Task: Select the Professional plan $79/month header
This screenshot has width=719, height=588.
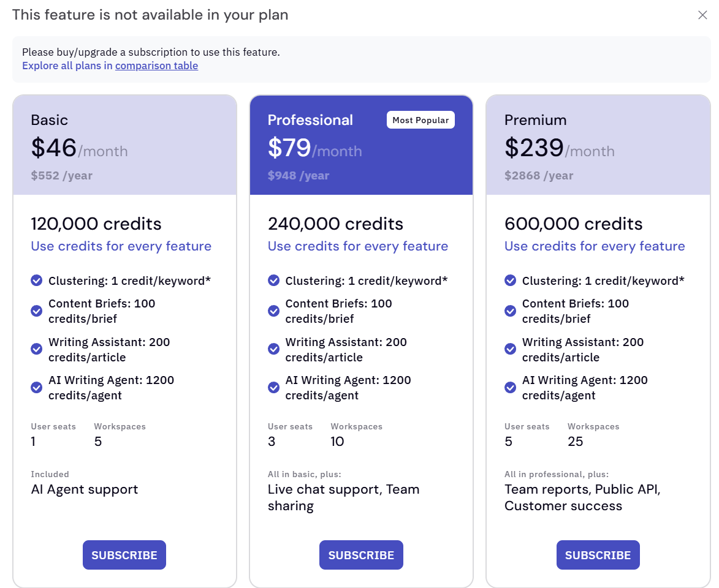Action: [x=314, y=148]
